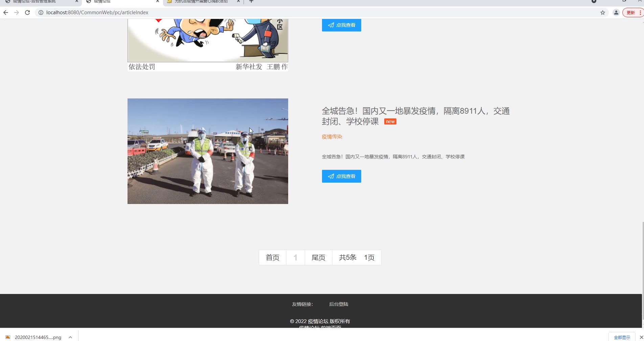This screenshot has width=644, height=341.
Task: Click the 全城告急 article summary text
Action: click(393, 157)
